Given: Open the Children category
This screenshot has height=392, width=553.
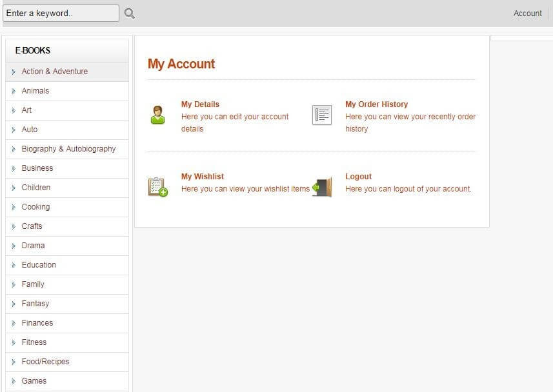Looking at the screenshot, I should pos(36,188).
